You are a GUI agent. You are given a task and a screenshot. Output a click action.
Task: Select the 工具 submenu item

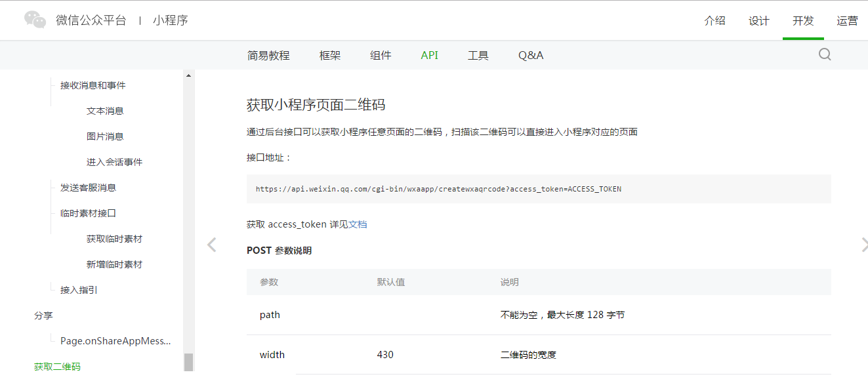pyautogui.click(x=478, y=55)
